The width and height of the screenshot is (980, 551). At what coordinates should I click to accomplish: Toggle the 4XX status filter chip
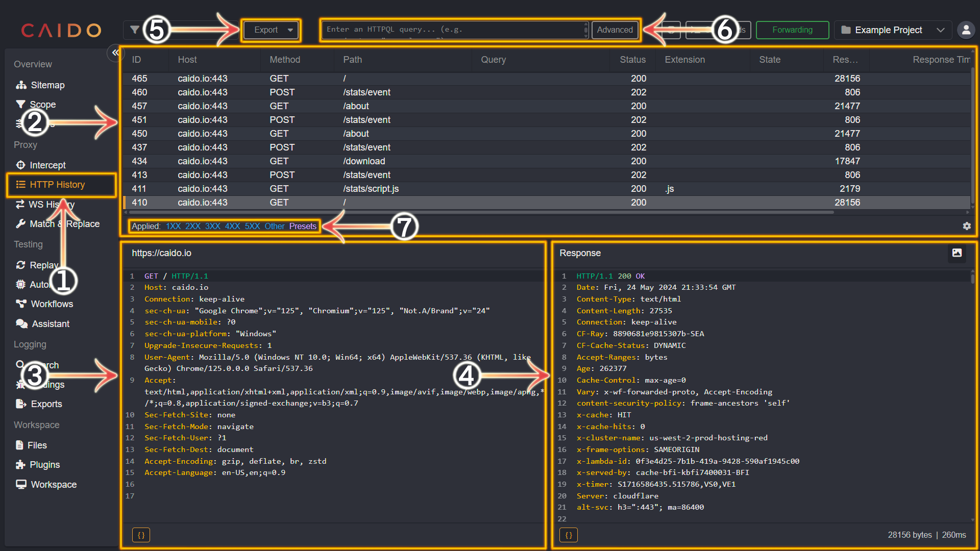point(233,226)
